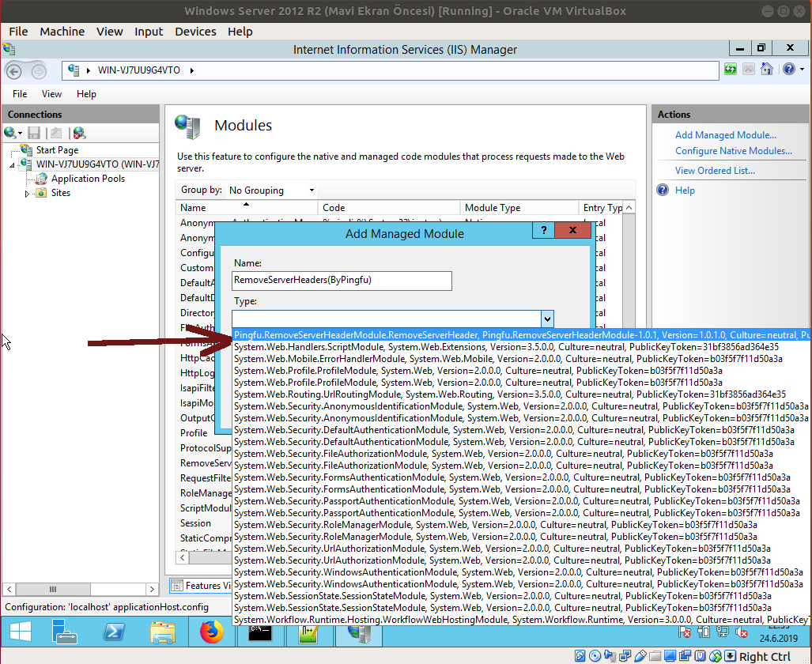Click the VirtualBox optical disk status icon
The width and height of the screenshot is (812, 664).
(x=595, y=656)
